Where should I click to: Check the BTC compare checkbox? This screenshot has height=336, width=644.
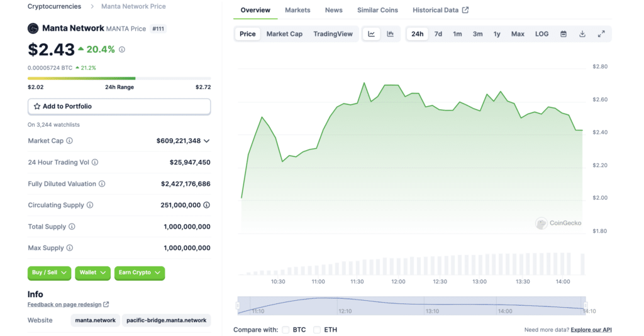[x=286, y=330]
